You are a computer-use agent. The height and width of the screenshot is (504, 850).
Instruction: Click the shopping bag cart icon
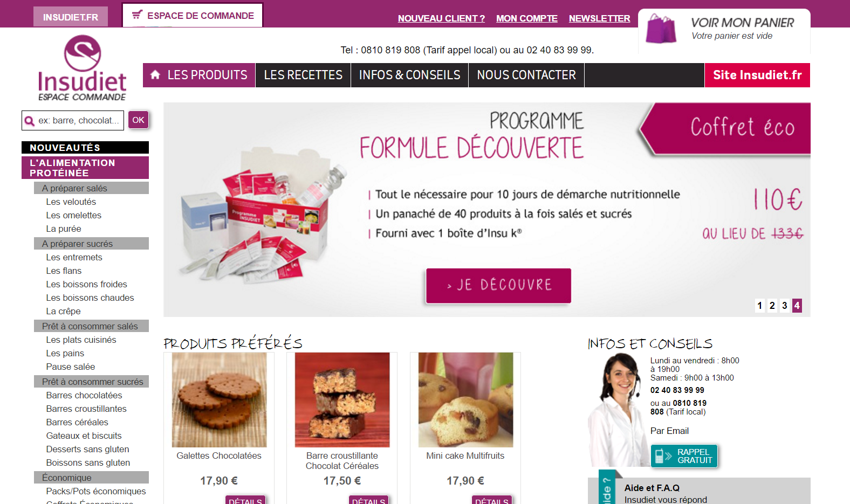click(661, 29)
